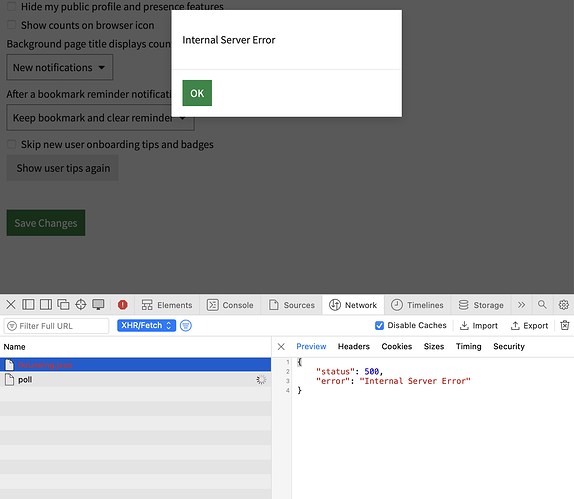Switch to Console tab

coord(230,305)
